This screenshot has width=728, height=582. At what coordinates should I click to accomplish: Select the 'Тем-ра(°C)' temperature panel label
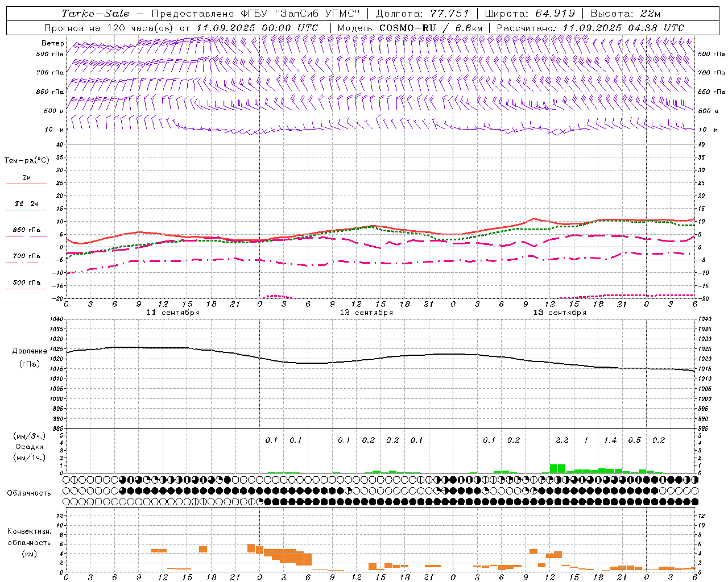[x=27, y=161]
